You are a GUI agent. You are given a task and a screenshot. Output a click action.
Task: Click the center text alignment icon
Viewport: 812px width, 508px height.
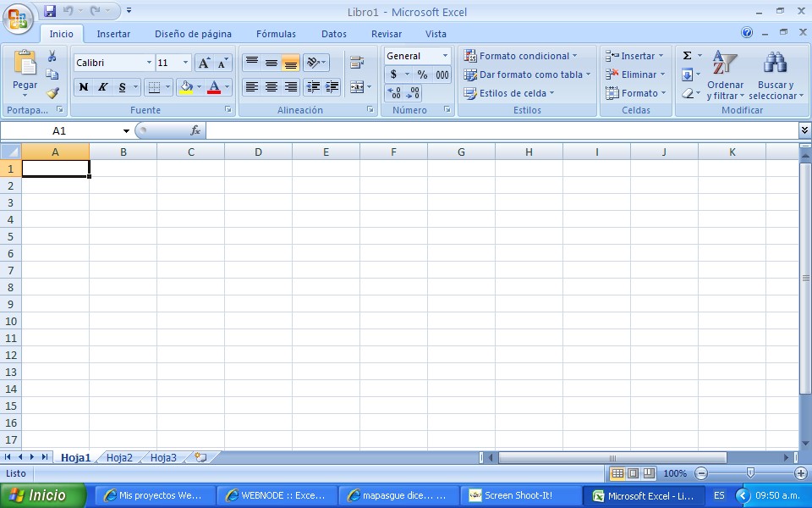pyautogui.click(x=272, y=87)
